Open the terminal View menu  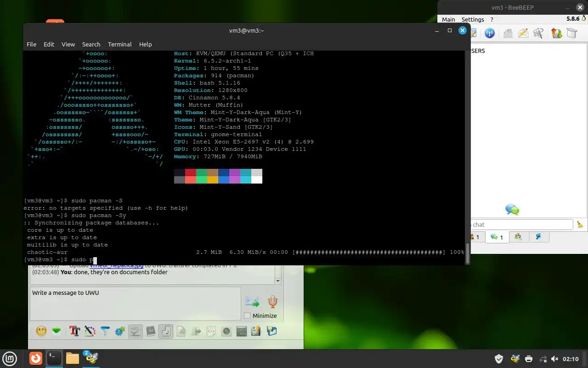[68, 44]
